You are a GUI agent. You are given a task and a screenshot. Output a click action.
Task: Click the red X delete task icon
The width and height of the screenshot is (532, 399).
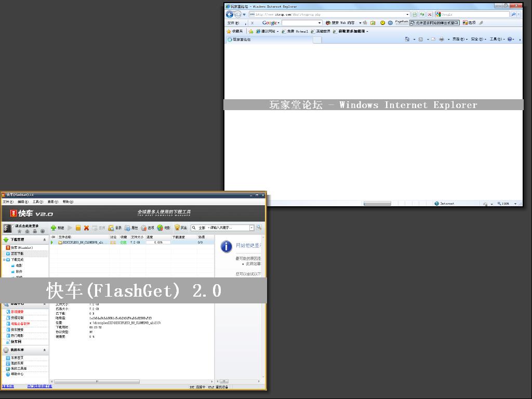tap(86, 228)
